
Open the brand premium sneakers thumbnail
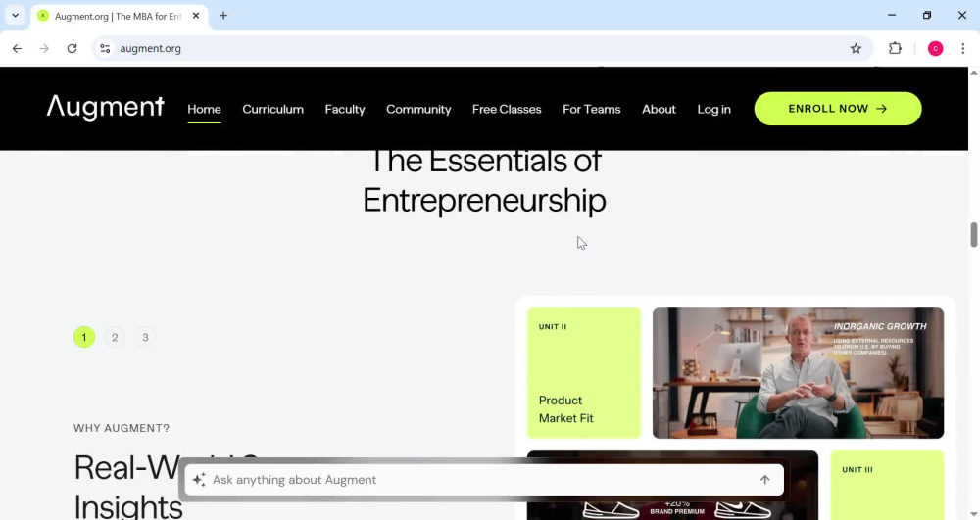672,485
